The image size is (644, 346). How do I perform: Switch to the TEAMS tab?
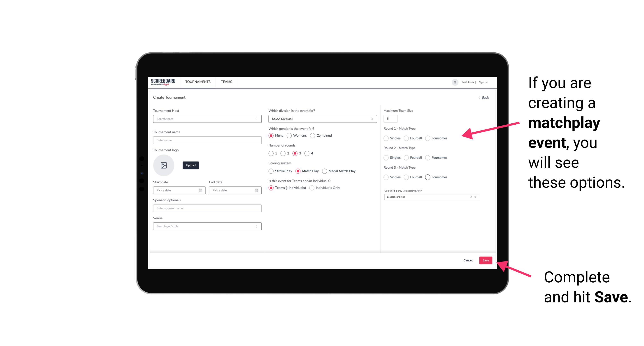[x=226, y=82]
